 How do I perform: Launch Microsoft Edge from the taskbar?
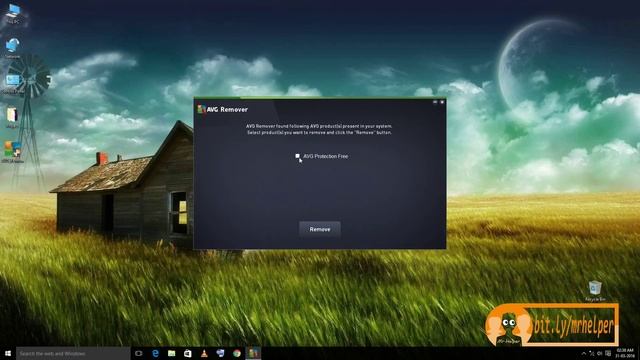(x=155, y=353)
